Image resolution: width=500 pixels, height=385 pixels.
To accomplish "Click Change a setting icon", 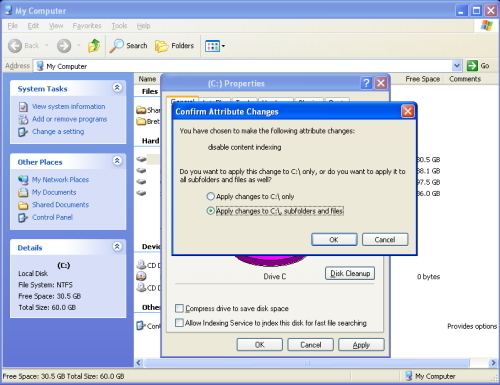I will (23, 132).
